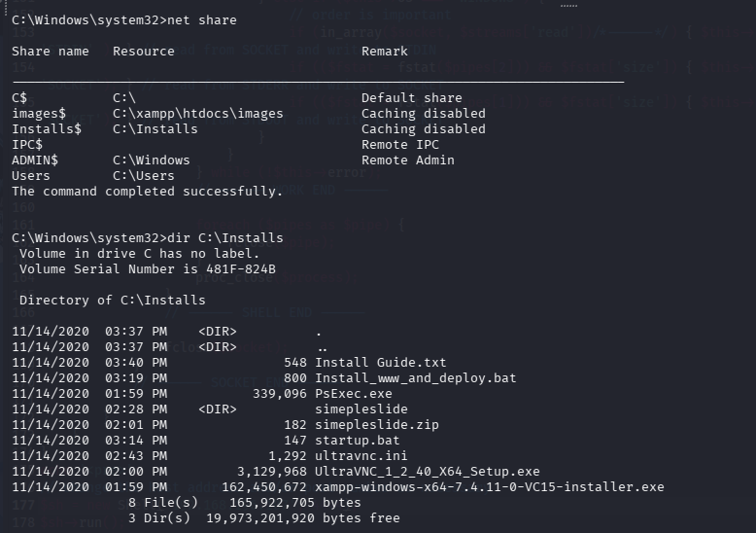Click the "Remark" column header

tap(385, 51)
